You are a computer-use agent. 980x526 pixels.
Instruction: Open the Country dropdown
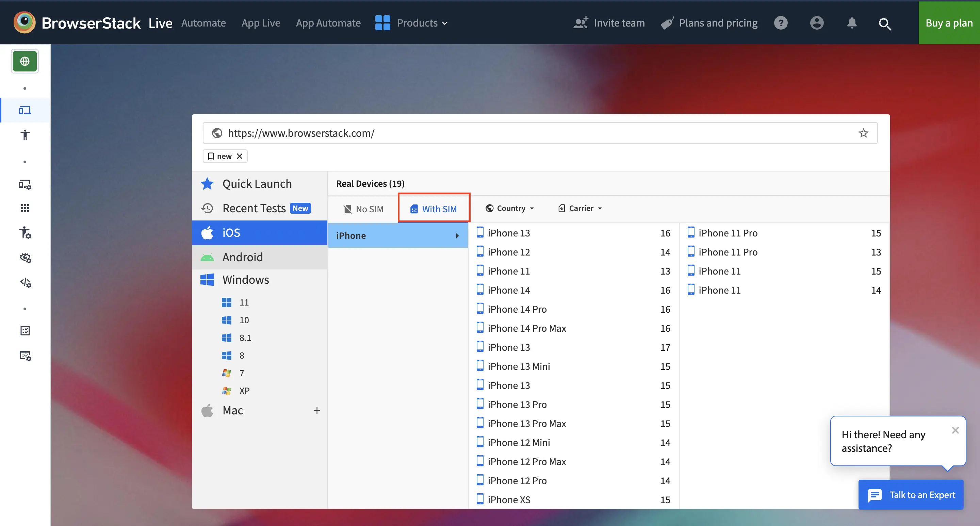pyautogui.click(x=510, y=208)
